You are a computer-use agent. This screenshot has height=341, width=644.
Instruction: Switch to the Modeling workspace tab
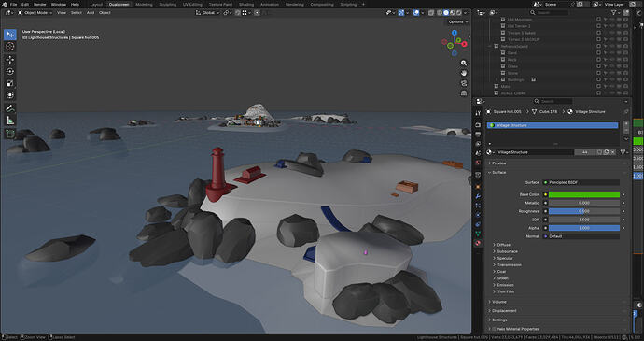[144, 4]
